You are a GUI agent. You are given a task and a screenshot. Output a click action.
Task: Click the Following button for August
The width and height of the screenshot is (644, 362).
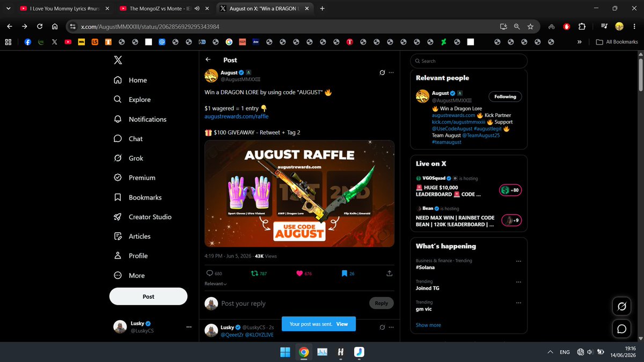pos(505,97)
